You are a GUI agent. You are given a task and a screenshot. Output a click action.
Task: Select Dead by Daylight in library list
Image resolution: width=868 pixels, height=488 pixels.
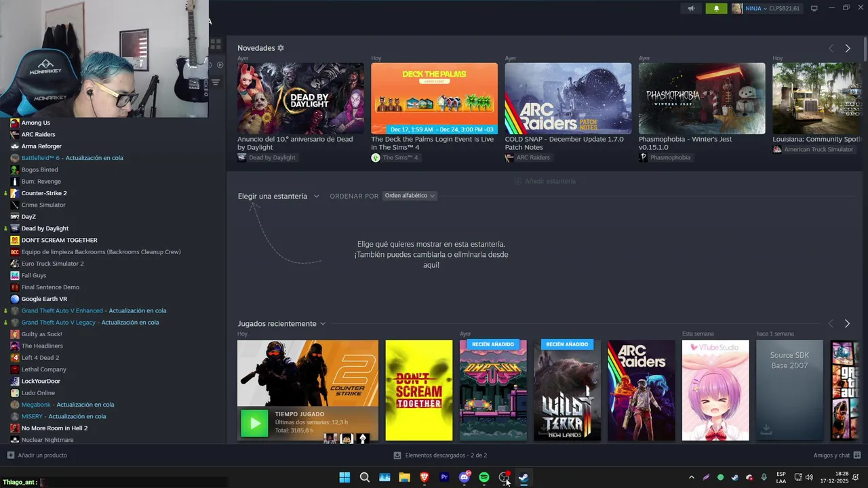pyautogui.click(x=45, y=228)
